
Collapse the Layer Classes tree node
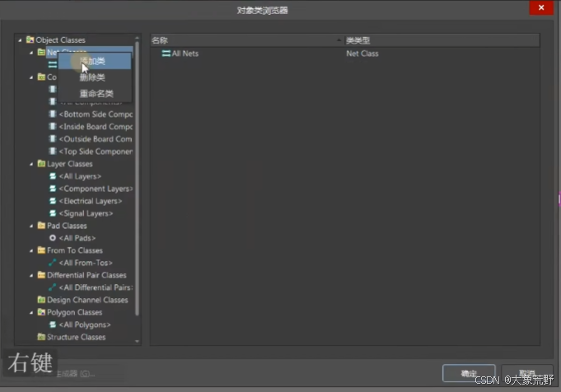coord(31,164)
